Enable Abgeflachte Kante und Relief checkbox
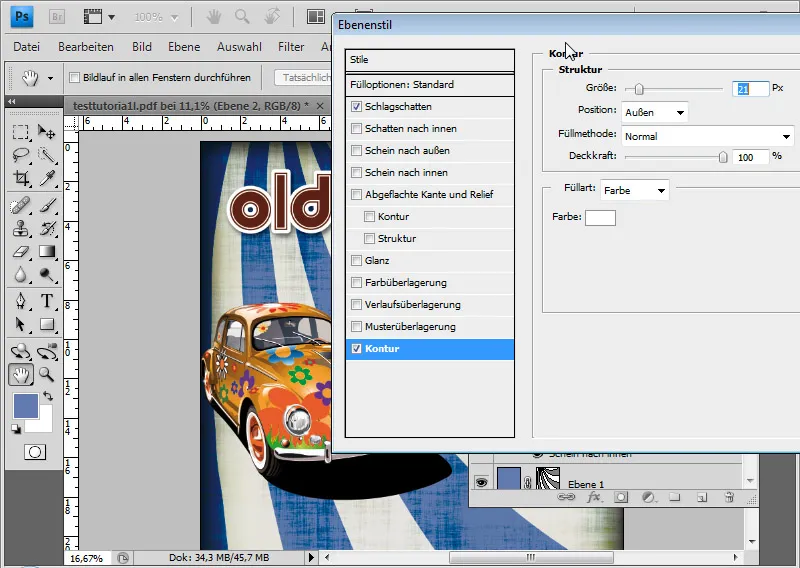800x568 pixels. click(357, 194)
